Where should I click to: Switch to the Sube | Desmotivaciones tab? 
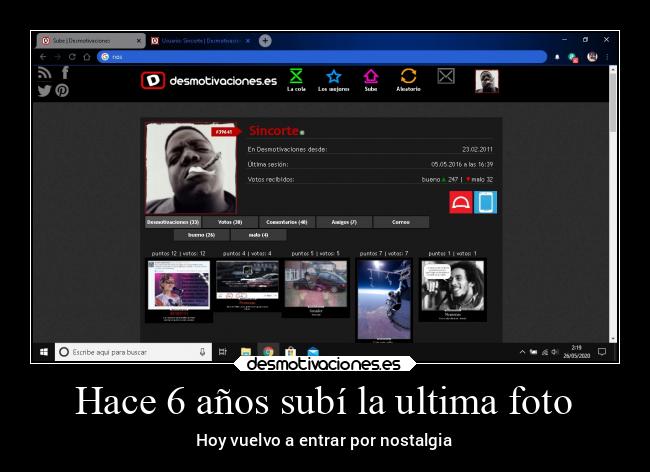[x=91, y=41]
